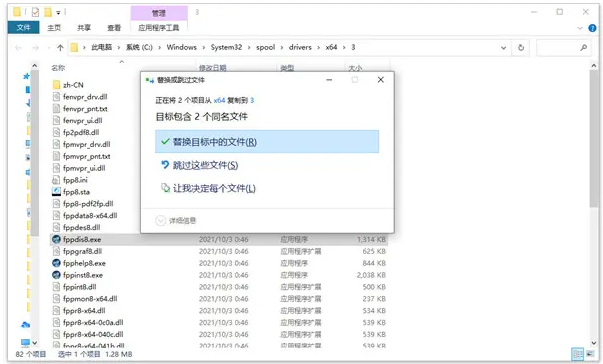Open the quick access toolbar dropdown arrow
Screen dimensions: 603x364
58,13
